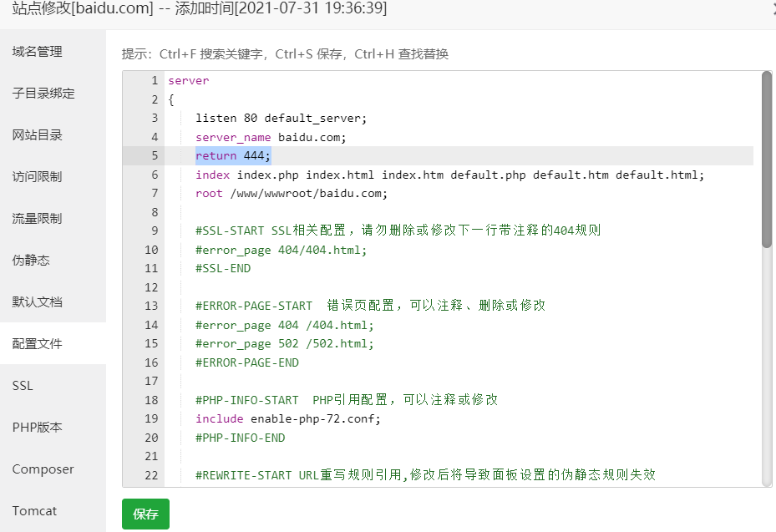Image resolution: width=776 pixels, height=532 pixels.
Task: Click line number 5 in gutter
Action: tap(154, 156)
